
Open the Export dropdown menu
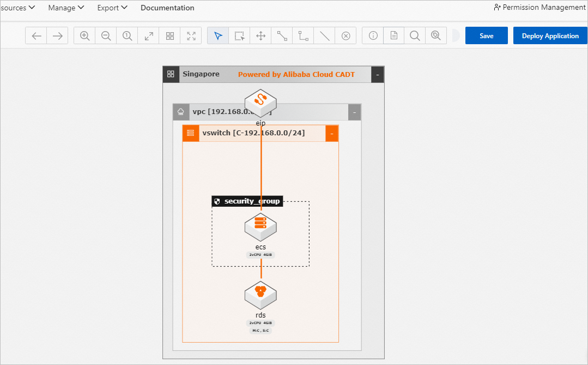click(112, 8)
